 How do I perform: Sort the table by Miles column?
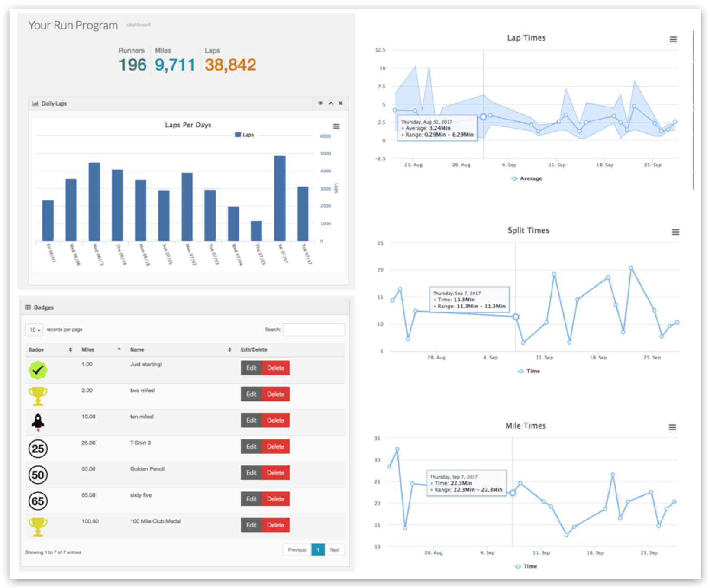[101, 349]
